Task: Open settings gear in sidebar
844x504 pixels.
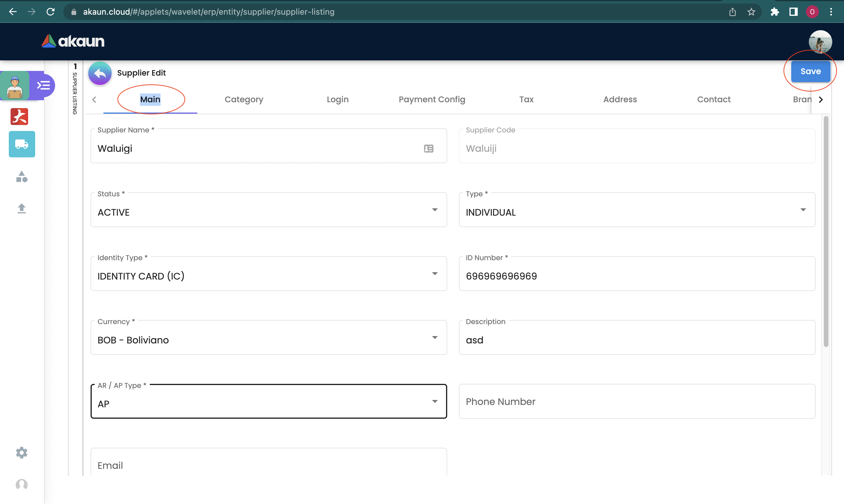Action: click(x=22, y=452)
